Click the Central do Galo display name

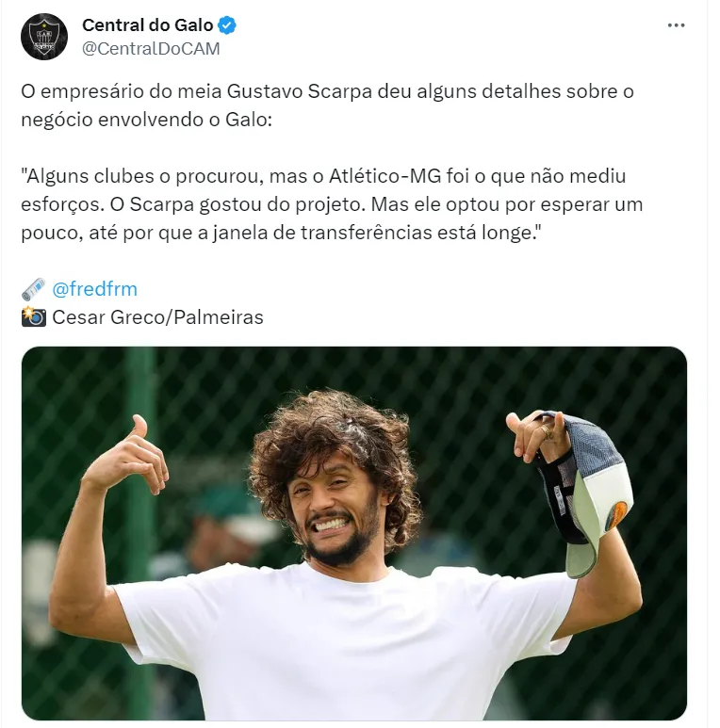(148, 25)
